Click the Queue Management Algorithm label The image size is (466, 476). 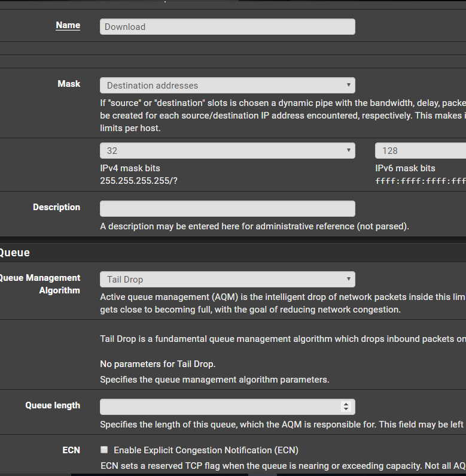(x=40, y=284)
